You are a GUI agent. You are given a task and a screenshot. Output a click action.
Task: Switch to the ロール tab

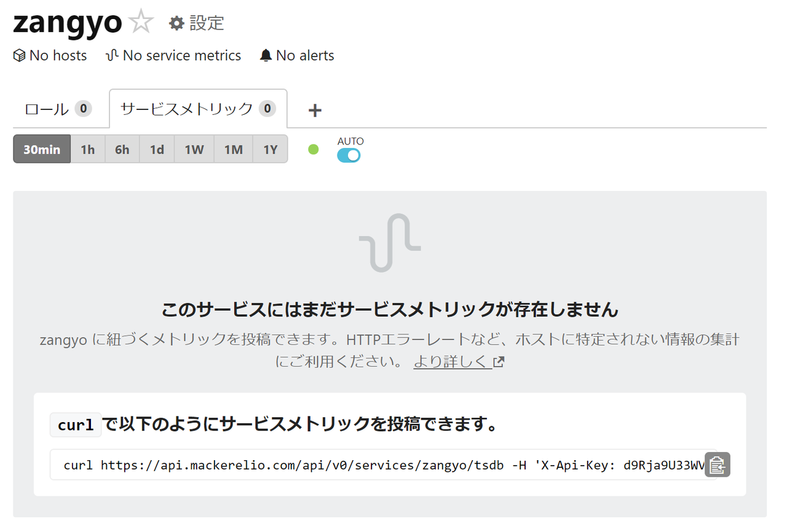coord(58,109)
